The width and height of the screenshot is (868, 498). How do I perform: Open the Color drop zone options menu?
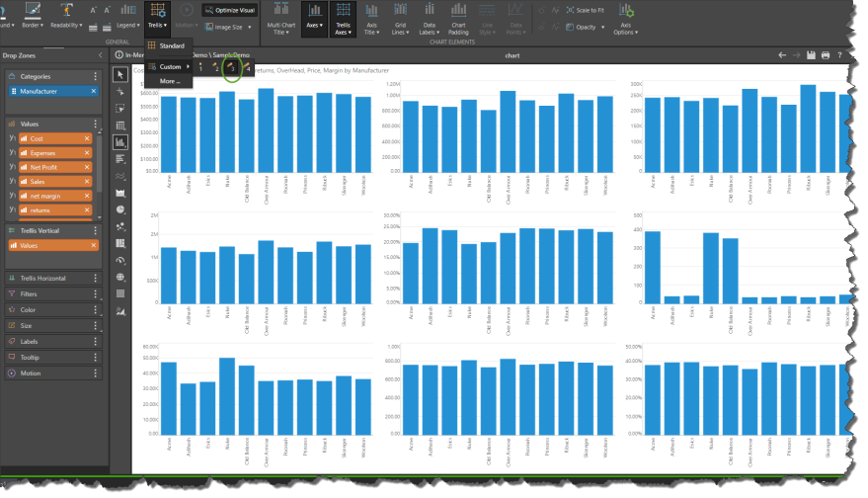95,309
